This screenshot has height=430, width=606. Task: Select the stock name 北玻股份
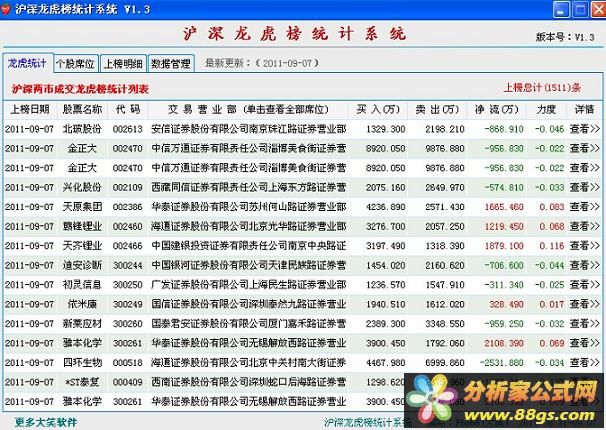click(82, 129)
